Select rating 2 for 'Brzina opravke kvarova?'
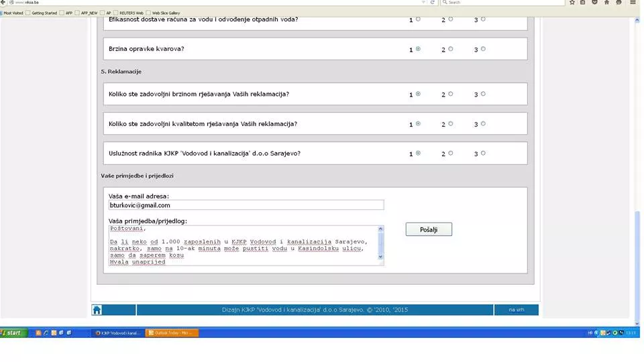 tap(451, 49)
